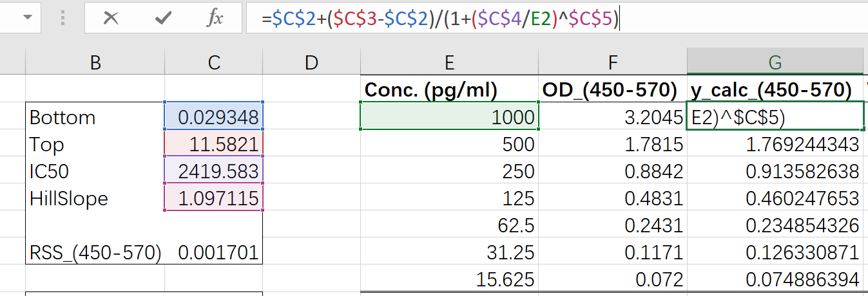Select column D header
The width and height of the screenshot is (868, 296).
pos(311,62)
